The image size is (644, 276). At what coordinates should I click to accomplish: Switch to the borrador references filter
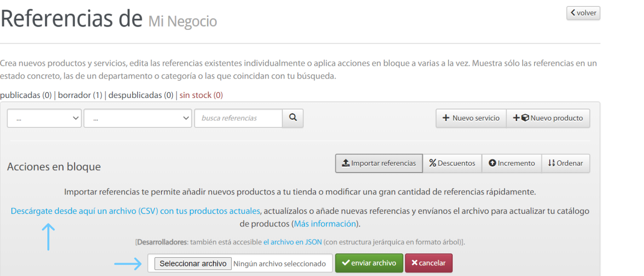pyautogui.click(x=80, y=95)
